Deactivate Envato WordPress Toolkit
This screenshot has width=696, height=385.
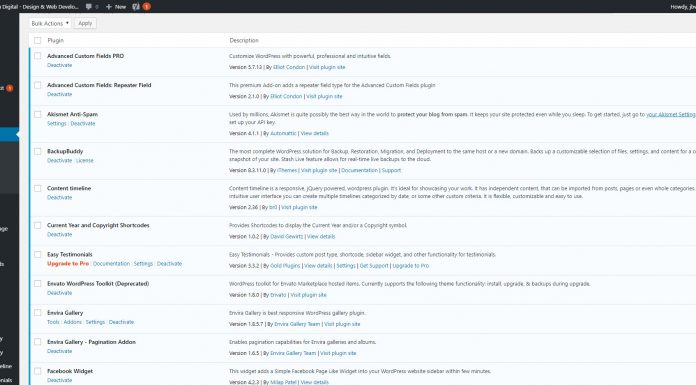pos(59,293)
